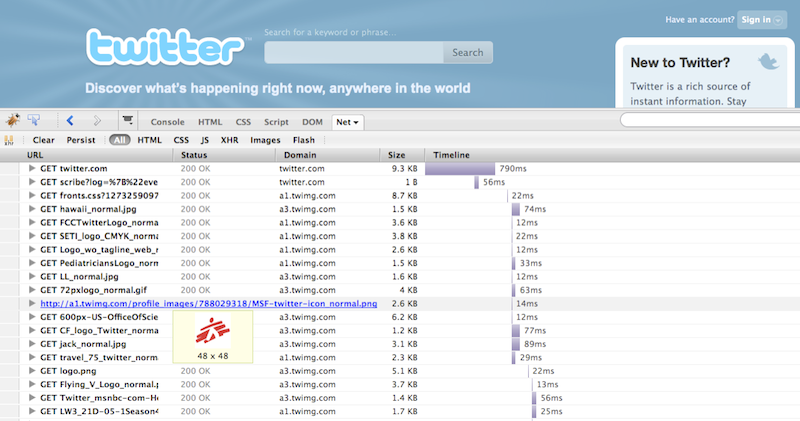Screen dimensions: 800x421
Task: Open the DOM panel tab
Action: click(312, 122)
